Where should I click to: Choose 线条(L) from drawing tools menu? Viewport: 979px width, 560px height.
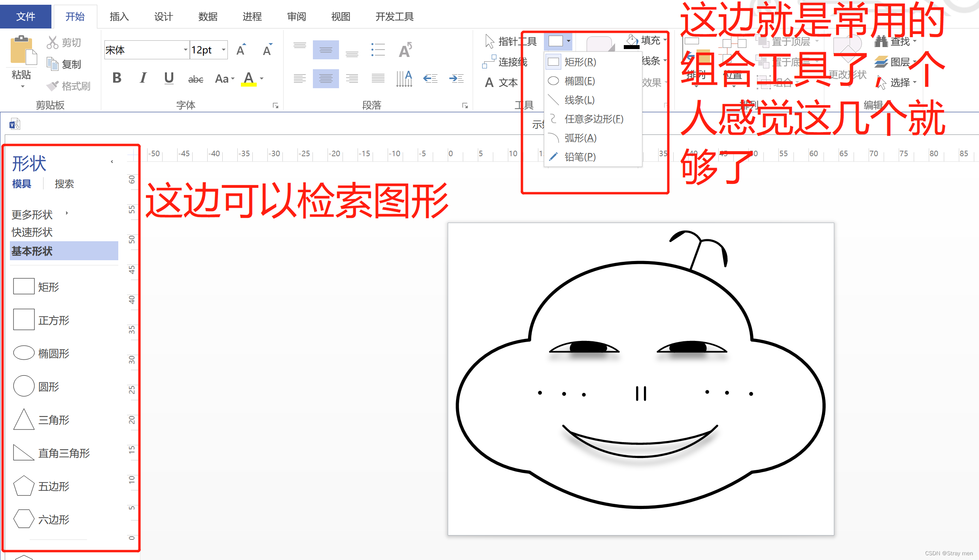click(593, 100)
